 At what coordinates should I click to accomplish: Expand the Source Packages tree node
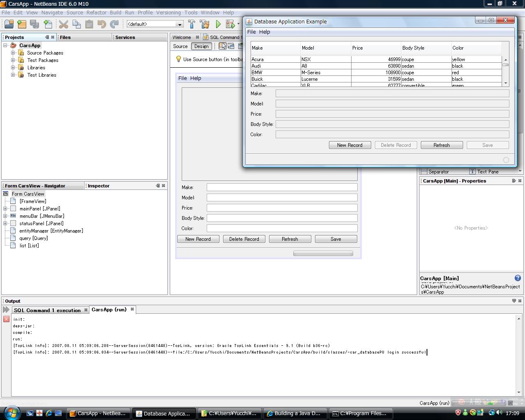[x=13, y=53]
